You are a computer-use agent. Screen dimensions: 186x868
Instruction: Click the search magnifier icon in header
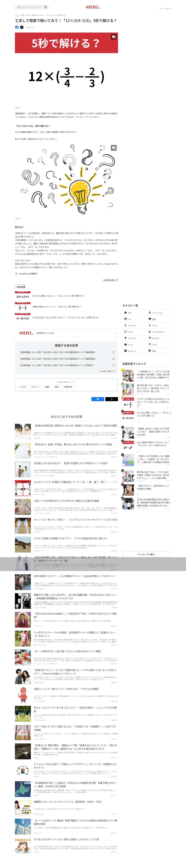point(46,7)
